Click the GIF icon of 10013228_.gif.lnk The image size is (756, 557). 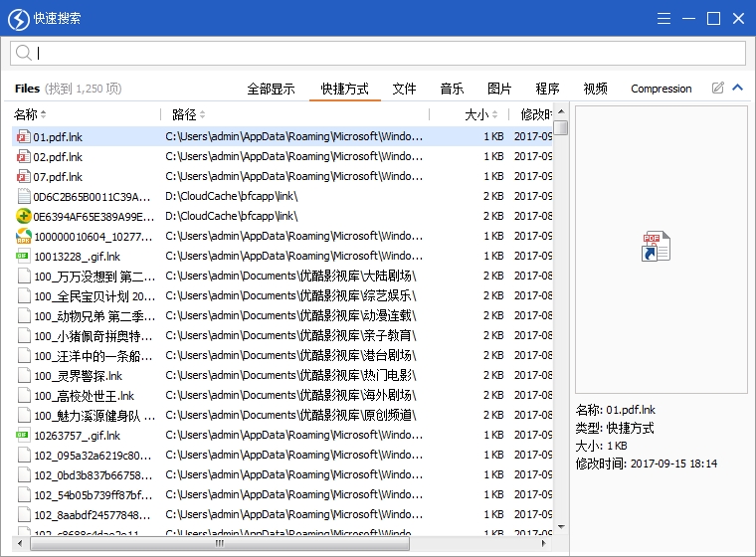pyautogui.click(x=24, y=256)
